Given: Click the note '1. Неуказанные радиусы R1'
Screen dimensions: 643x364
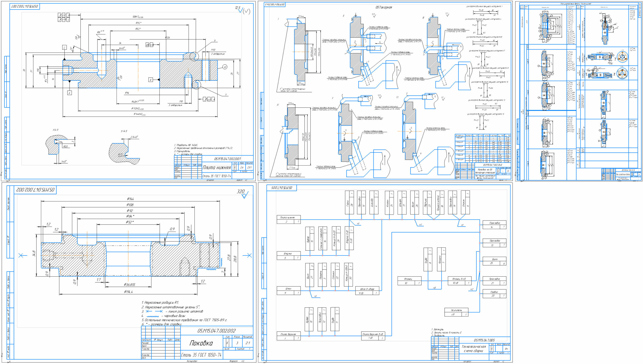Looking at the screenshot, I should click(160, 302).
